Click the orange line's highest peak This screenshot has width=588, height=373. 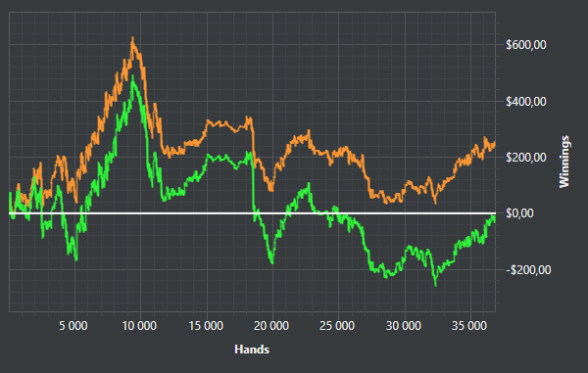(x=132, y=37)
